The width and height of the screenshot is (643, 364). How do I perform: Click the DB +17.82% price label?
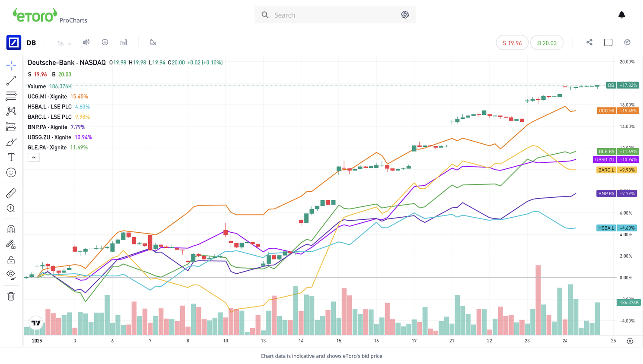(623, 85)
